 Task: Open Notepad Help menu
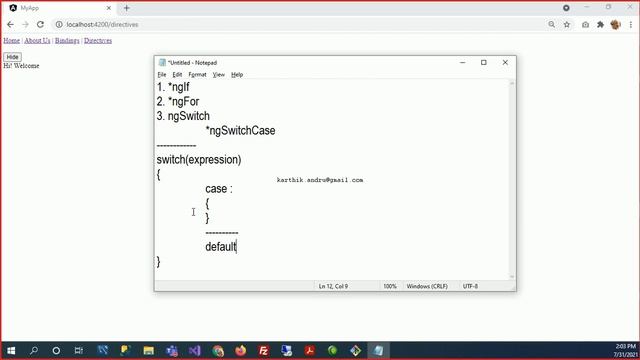[237, 75]
